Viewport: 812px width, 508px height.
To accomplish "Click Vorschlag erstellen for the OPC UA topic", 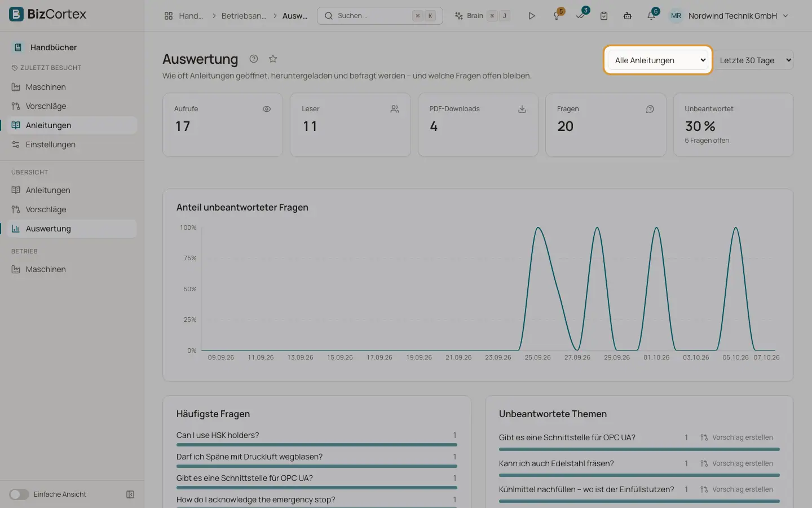I will pos(737,437).
